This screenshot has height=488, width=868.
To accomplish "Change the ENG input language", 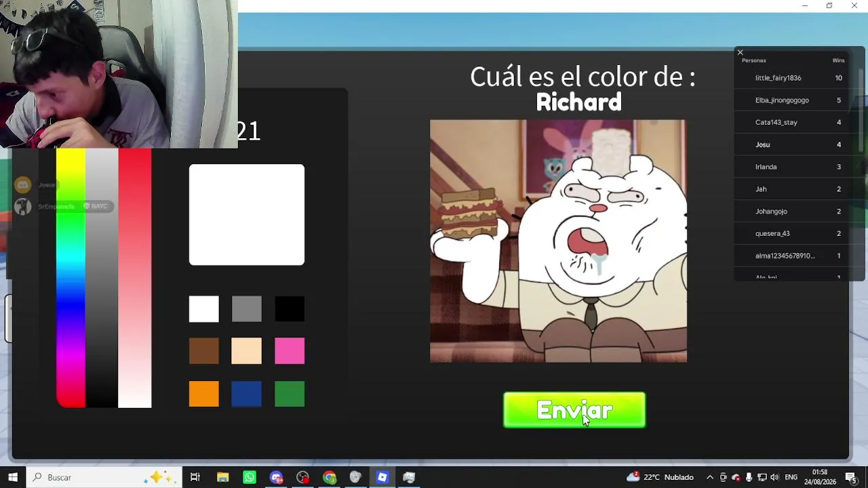I will click(792, 477).
